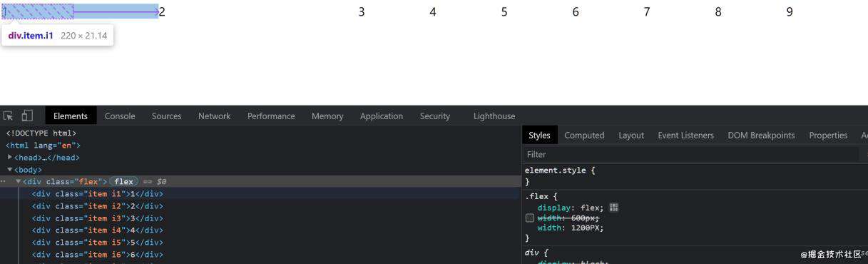Open the Application tab
The width and height of the screenshot is (868, 264).
382,116
